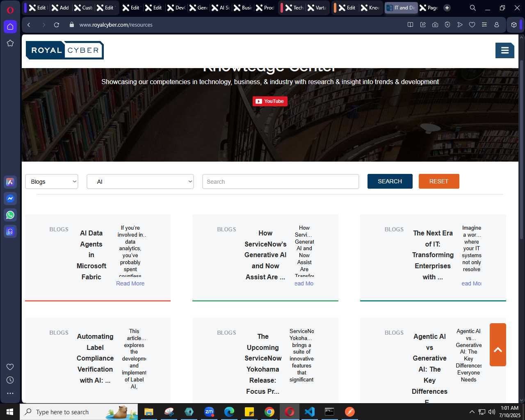525x420 pixels.
Task: Click the Windows Start button
Action: pyautogui.click(x=10, y=412)
